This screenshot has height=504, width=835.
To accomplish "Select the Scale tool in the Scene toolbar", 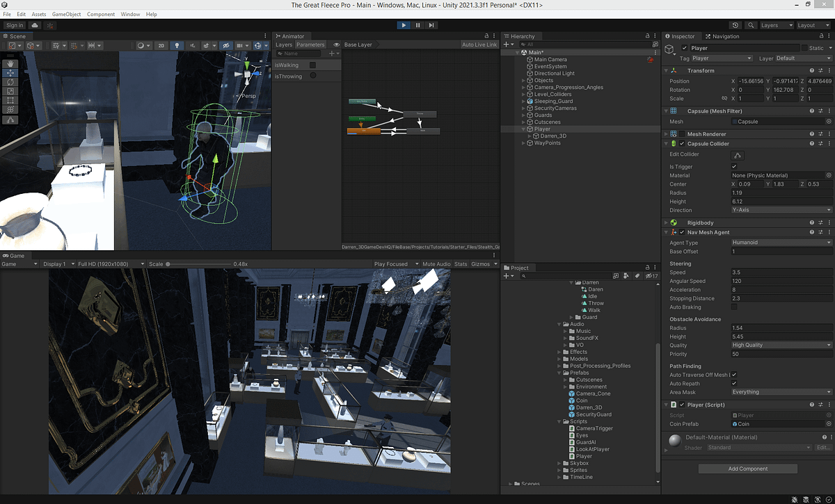I will coord(10,90).
